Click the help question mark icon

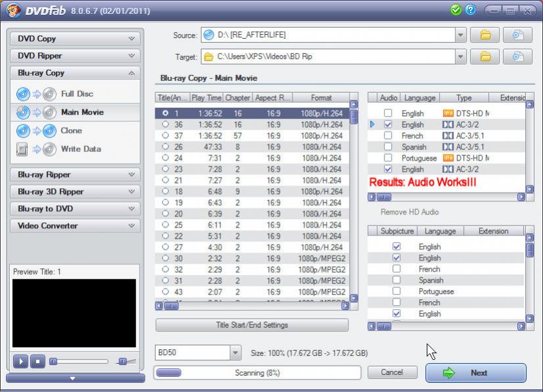click(470, 10)
